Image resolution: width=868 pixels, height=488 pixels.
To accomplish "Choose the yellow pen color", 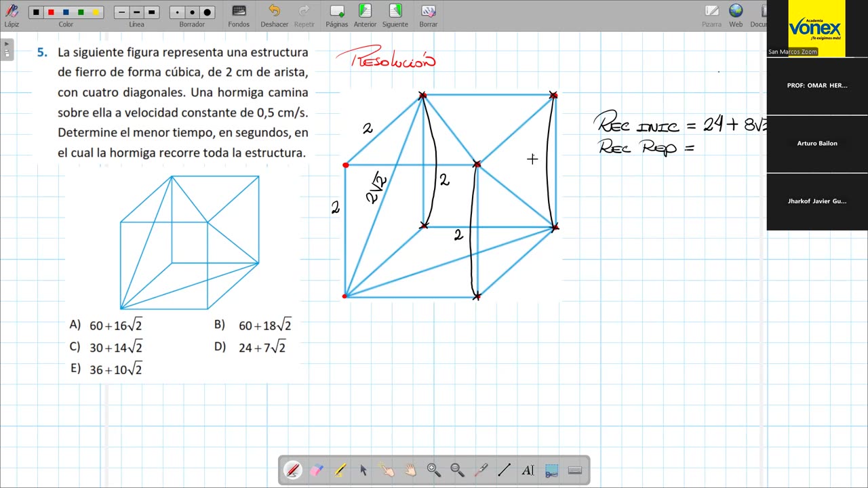I will pos(96,12).
